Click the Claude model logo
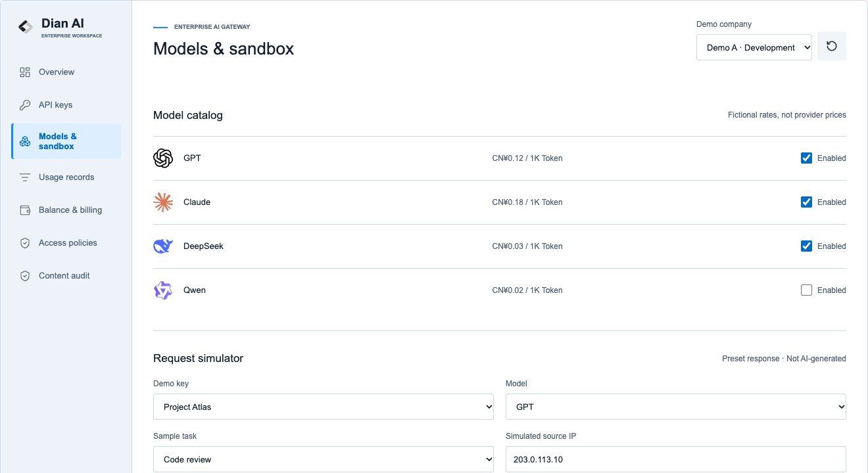868x473 pixels. tap(163, 202)
